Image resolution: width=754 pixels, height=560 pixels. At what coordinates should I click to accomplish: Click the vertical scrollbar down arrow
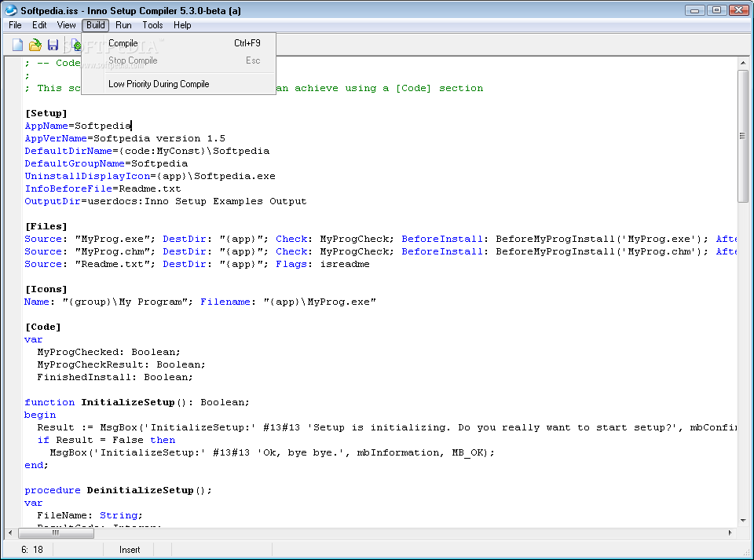tap(743, 521)
